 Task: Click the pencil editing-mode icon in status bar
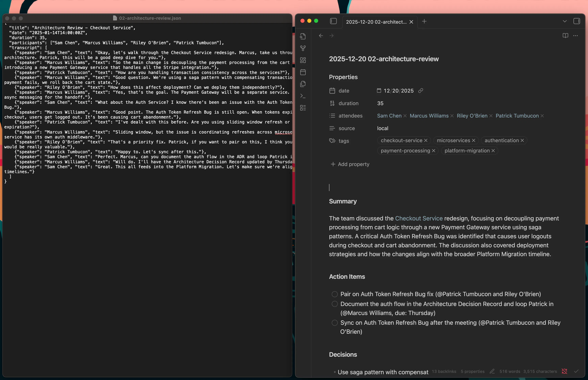(x=492, y=371)
